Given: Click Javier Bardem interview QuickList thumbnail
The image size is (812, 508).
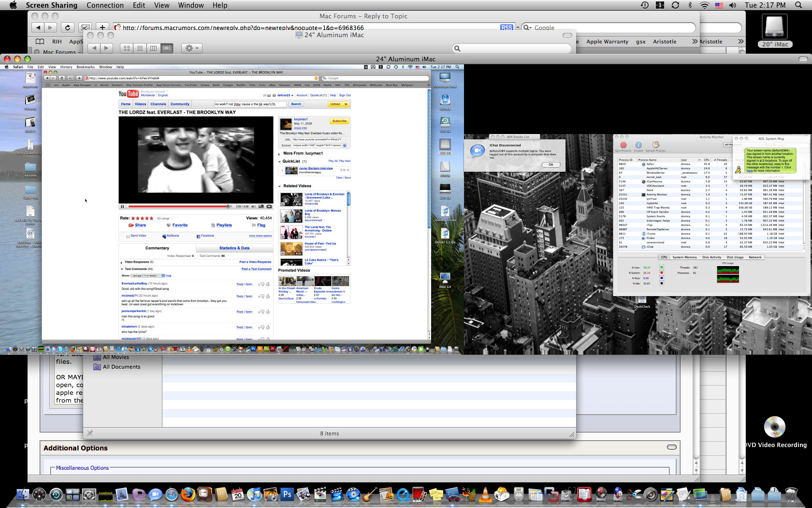Looking at the screenshot, I should (x=291, y=170).
